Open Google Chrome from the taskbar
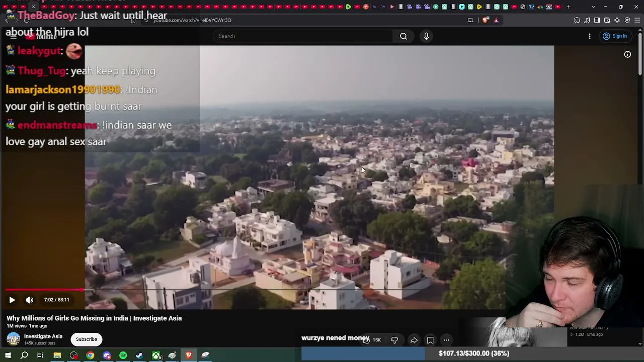This screenshot has width=644, height=362. (x=90, y=355)
